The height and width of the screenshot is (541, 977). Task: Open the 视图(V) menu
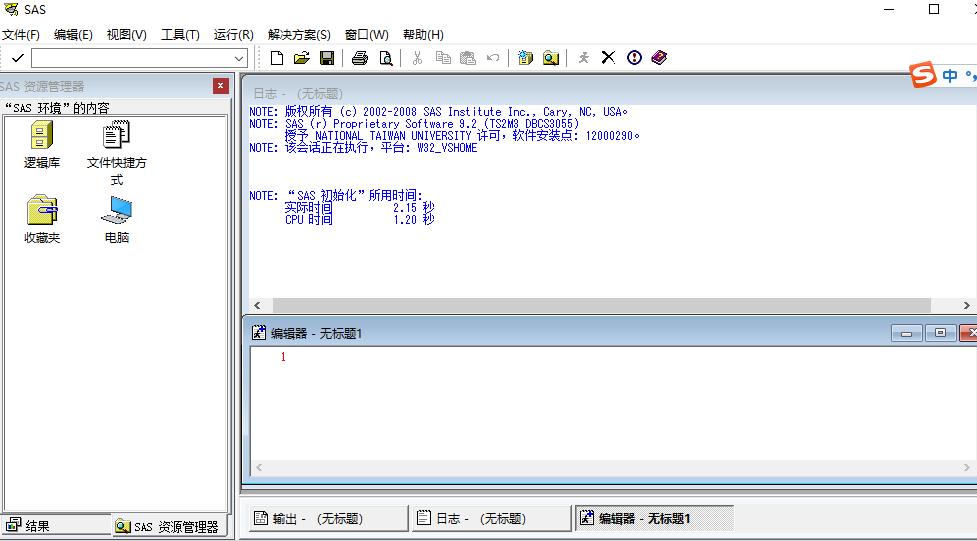pos(126,35)
